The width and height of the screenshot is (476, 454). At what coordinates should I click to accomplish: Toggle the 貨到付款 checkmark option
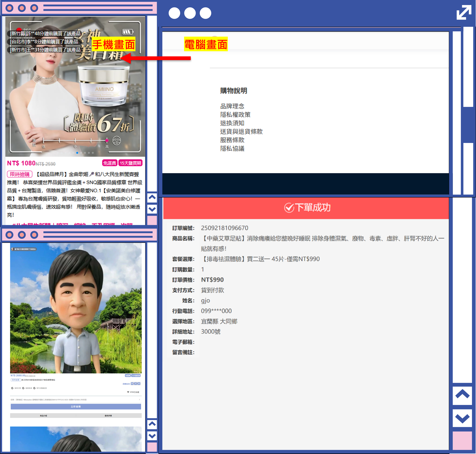click(12, 388)
